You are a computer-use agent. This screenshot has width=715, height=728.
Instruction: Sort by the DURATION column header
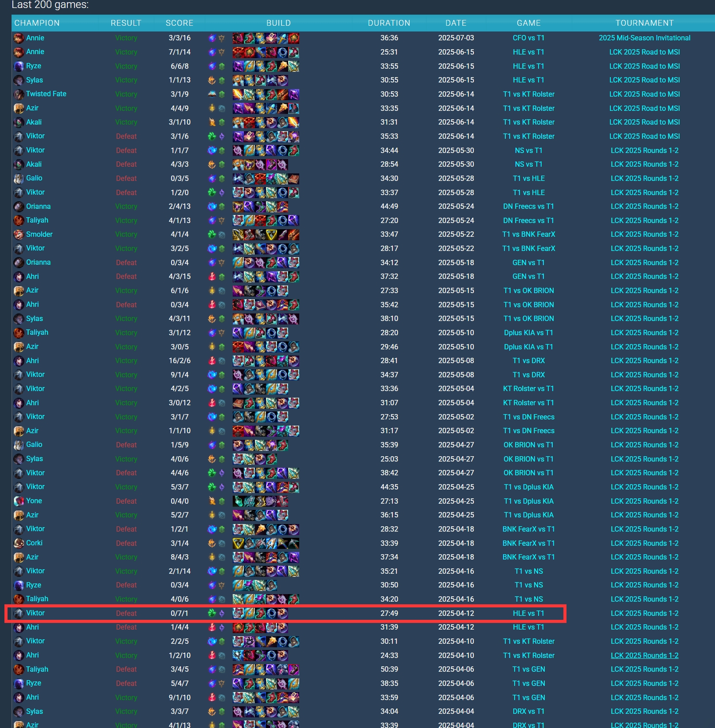[389, 23]
